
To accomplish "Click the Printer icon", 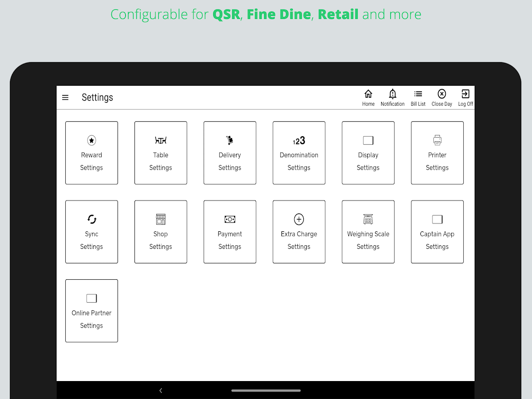I will [437, 140].
